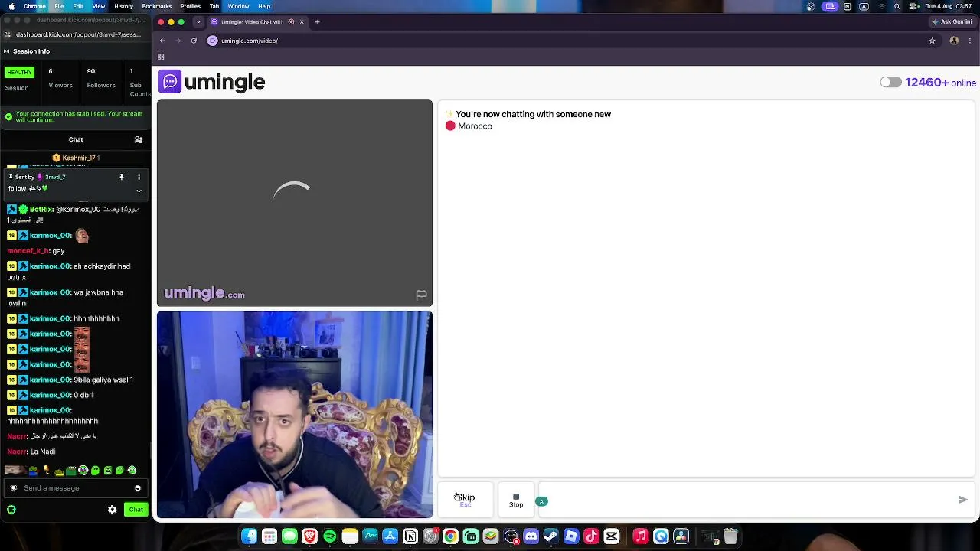Open the Bookmarks menu

click(x=156, y=6)
